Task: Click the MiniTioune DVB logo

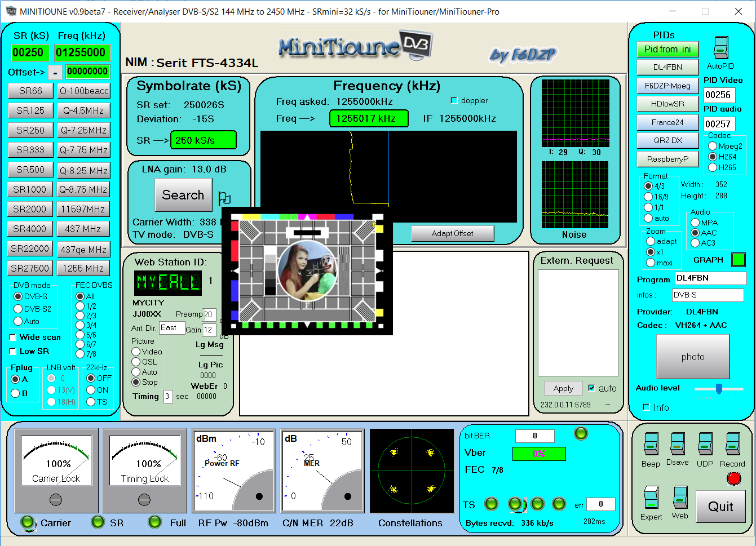Action: [x=355, y=46]
